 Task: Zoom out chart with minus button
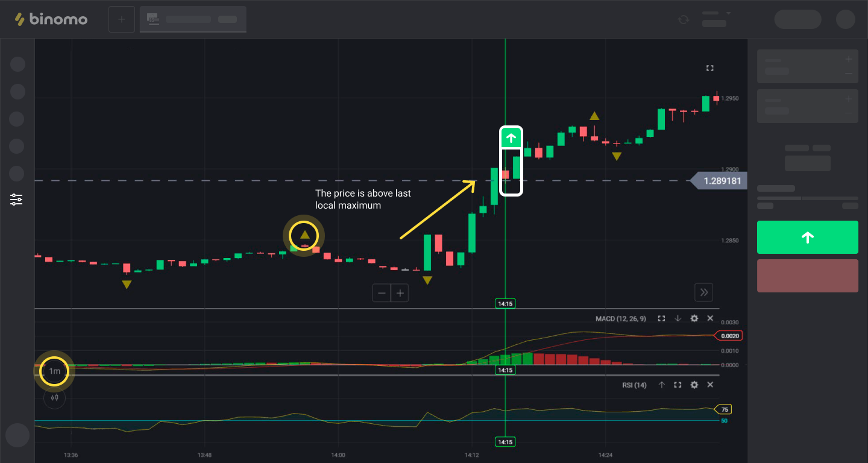(x=382, y=294)
